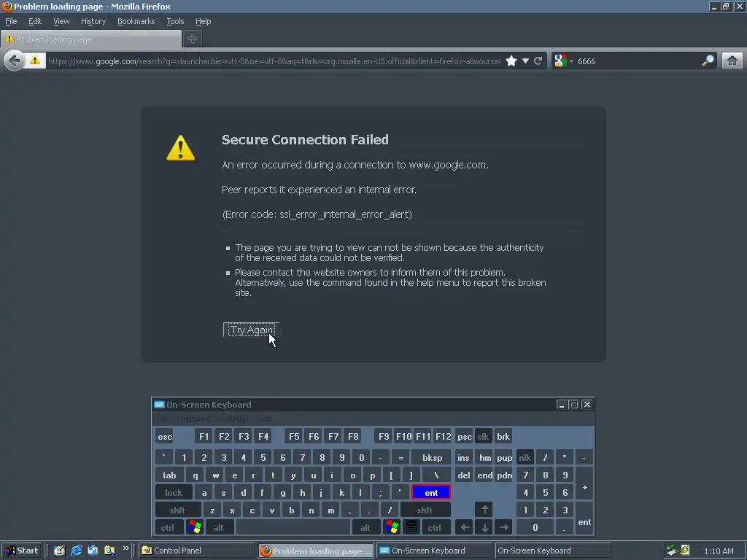Go to Firefox home page icon
The height and width of the screenshot is (560, 747).
pos(732,61)
